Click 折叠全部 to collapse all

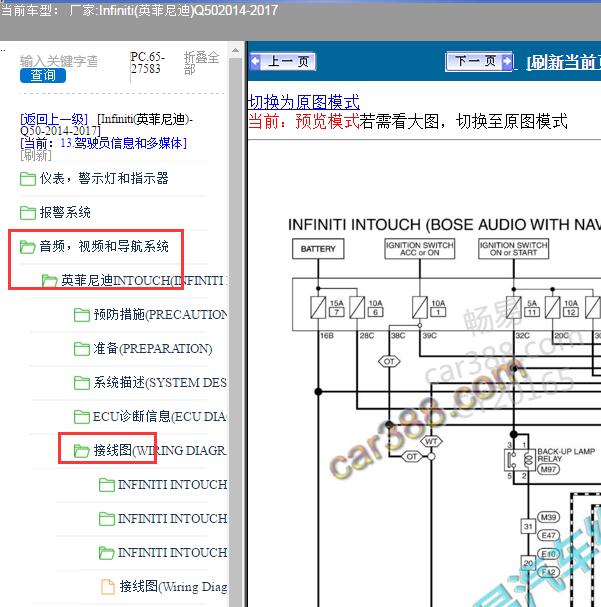click(x=202, y=63)
